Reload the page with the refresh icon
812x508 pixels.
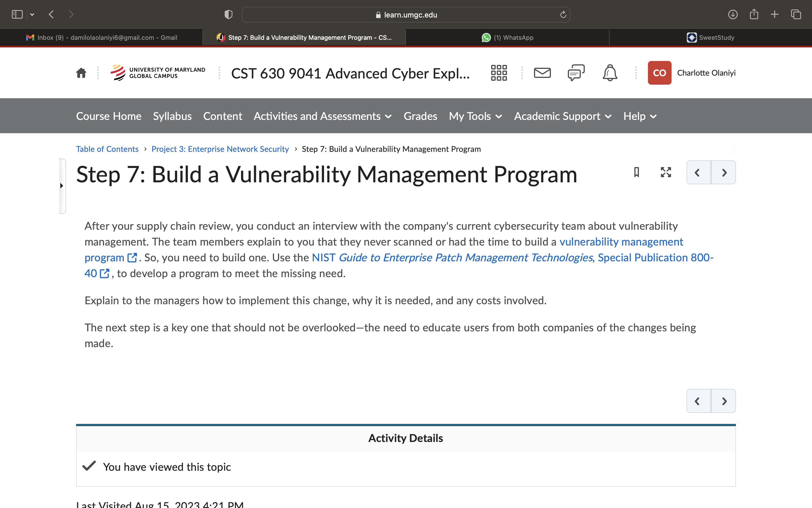563,14
